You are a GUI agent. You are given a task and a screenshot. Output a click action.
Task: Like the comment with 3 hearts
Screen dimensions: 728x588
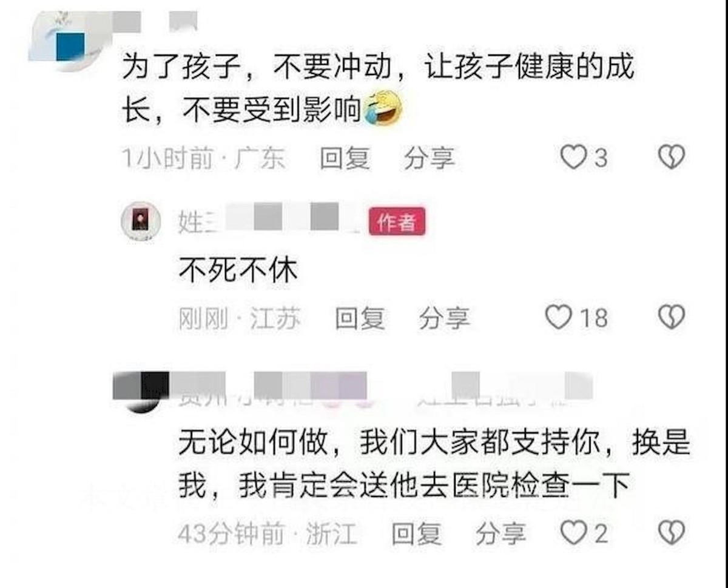[572, 158]
